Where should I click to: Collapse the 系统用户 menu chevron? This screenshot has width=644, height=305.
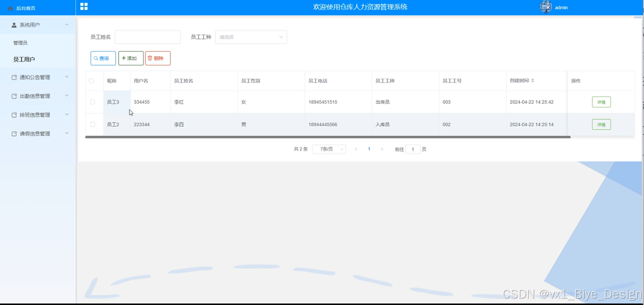67,25
